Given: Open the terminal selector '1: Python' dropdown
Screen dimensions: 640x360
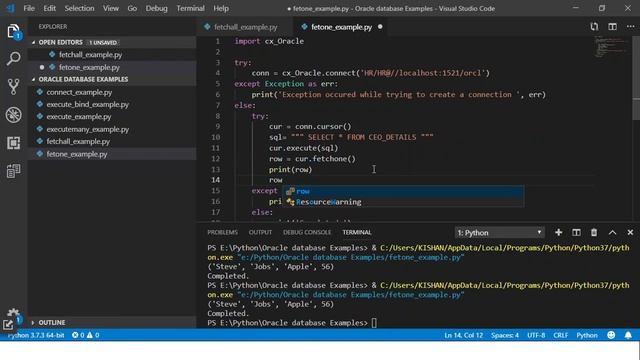Looking at the screenshot, I should (500, 232).
